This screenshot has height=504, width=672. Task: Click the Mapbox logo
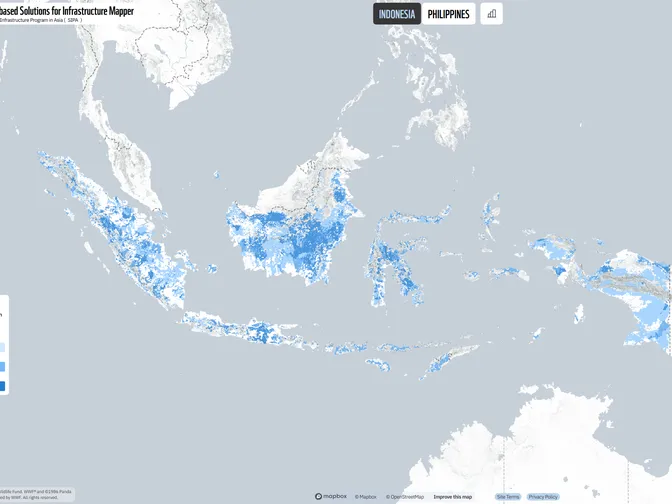click(331, 496)
